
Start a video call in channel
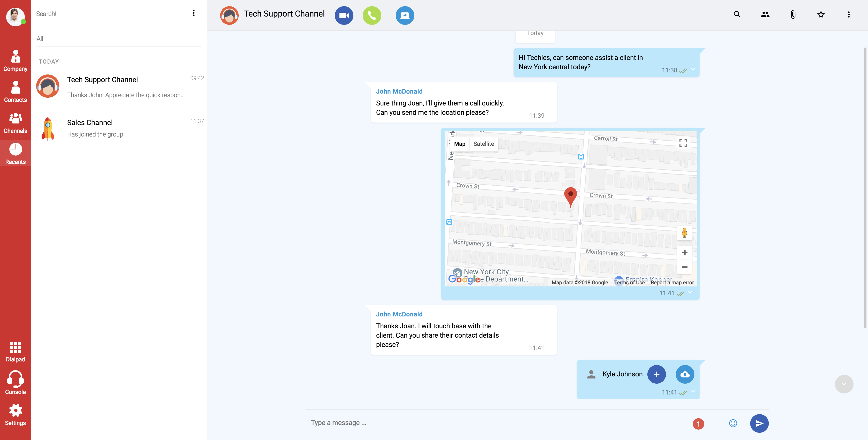click(x=344, y=16)
